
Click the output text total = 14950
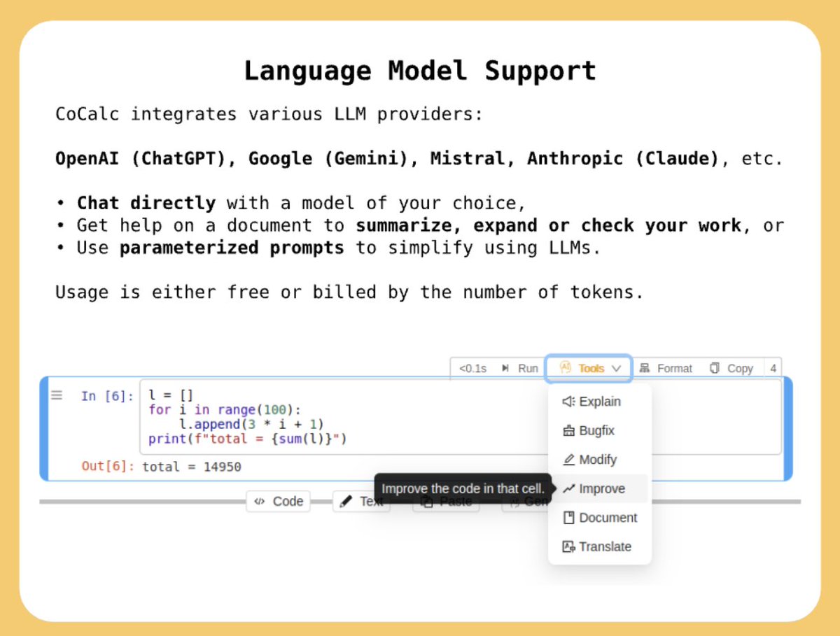pos(192,467)
